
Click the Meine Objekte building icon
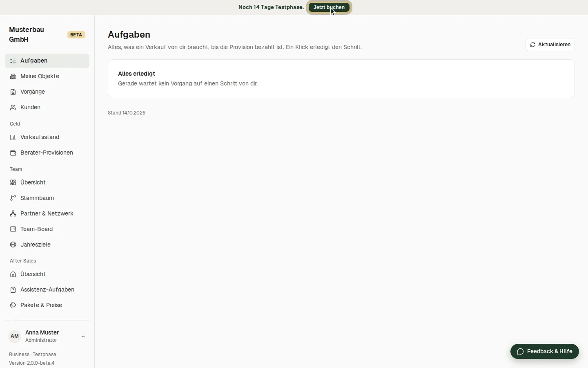click(x=13, y=76)
